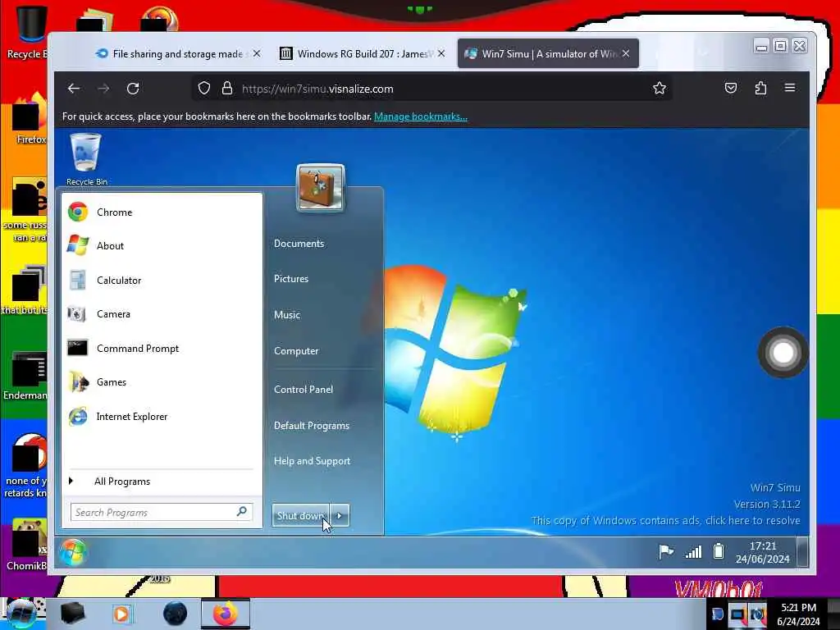
Task: Launch Command Prompt from the start menu
Action: pos(162,348)
